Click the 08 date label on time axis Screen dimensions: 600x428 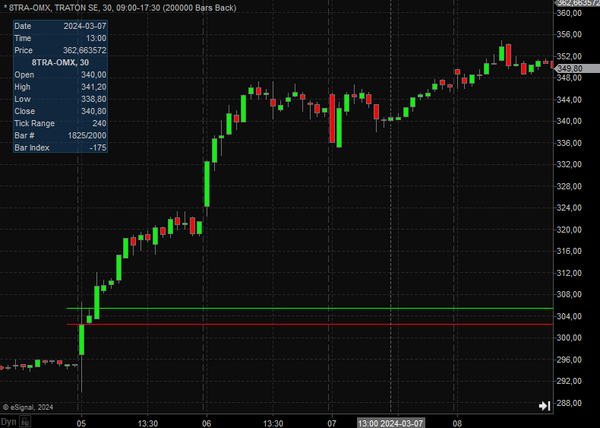click(x=457, y=423)
